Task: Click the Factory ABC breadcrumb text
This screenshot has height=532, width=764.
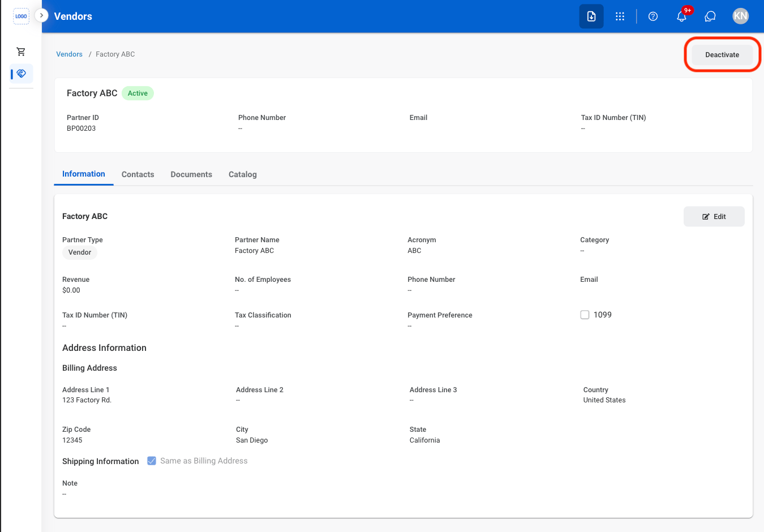Action: tap(115, 54)
